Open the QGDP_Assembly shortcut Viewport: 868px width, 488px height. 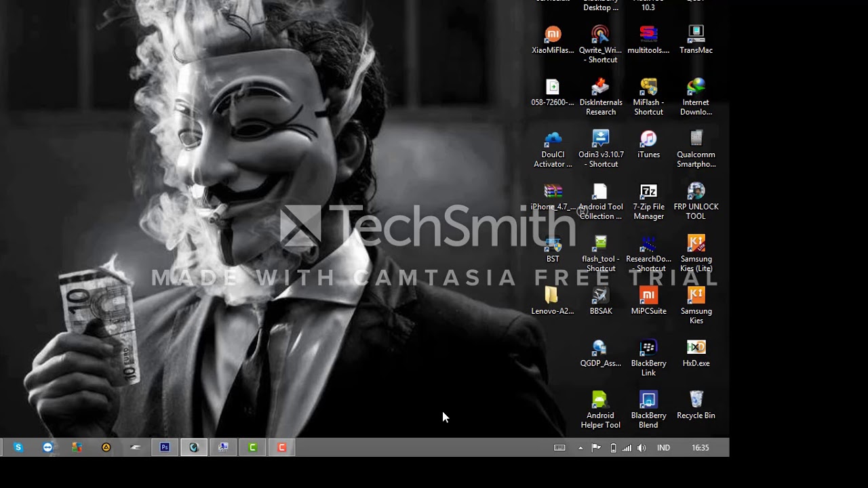600,353
